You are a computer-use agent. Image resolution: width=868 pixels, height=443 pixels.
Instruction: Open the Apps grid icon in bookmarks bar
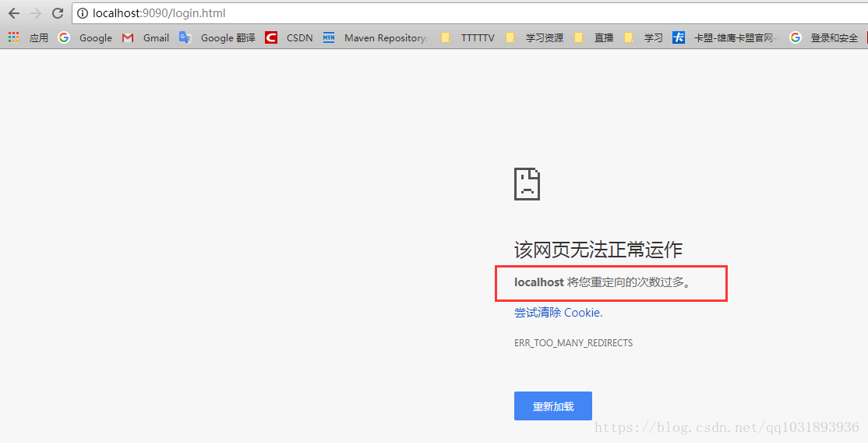(14, 37)
